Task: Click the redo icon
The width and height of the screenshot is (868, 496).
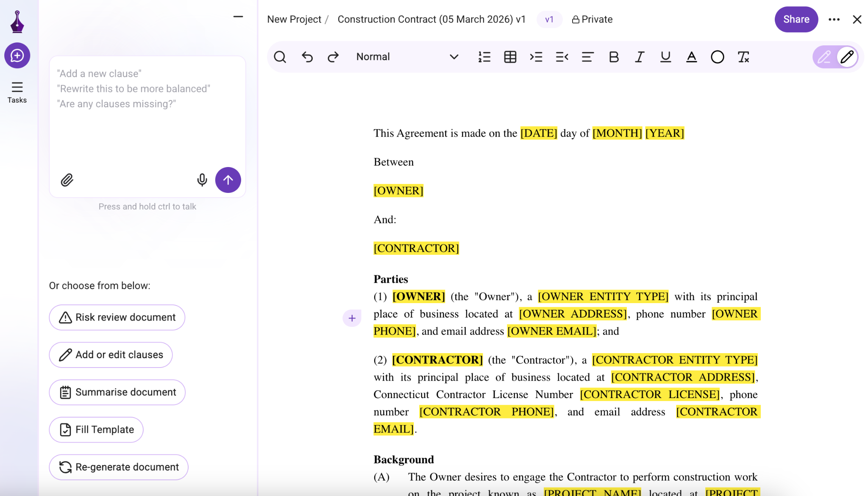Action: coord(333,57)
